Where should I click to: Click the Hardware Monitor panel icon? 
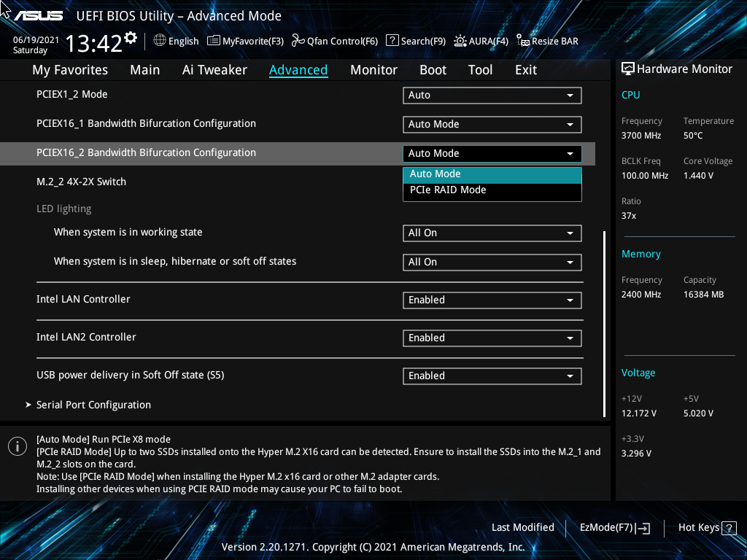[628, 69]
